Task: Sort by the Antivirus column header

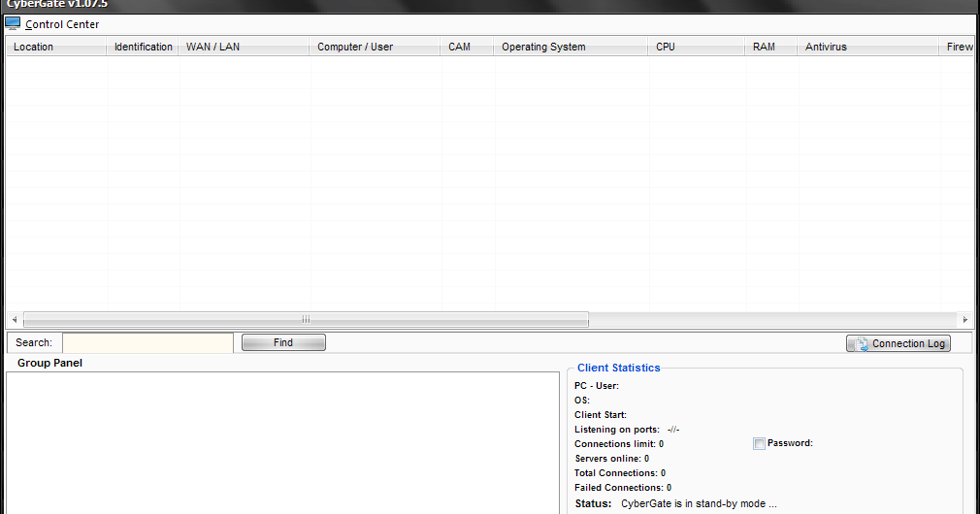Action: point(868,47)
